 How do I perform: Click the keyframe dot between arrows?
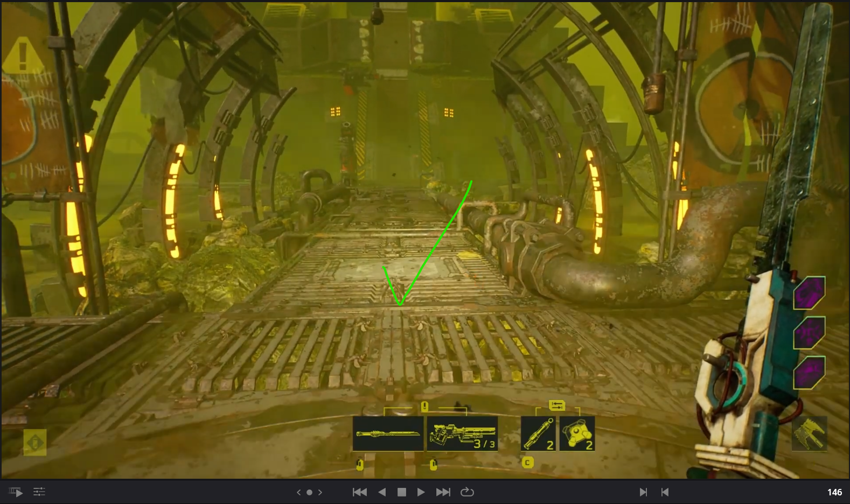[x=309, y=492]
